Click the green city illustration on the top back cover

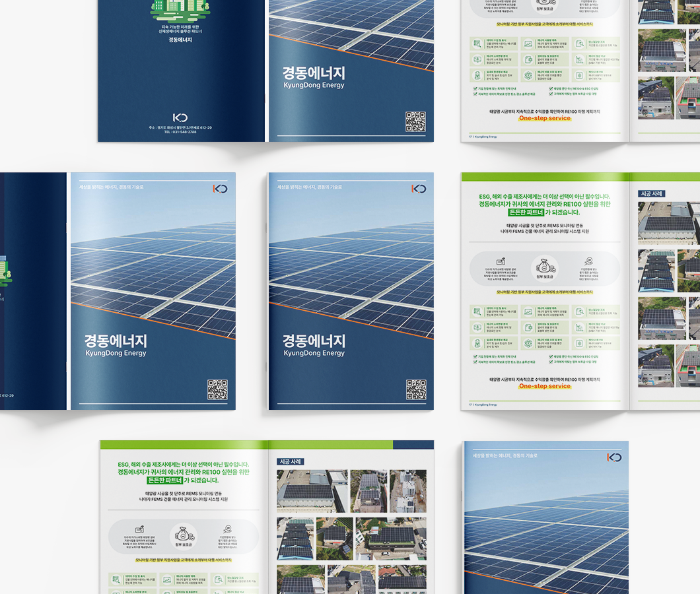180,9
